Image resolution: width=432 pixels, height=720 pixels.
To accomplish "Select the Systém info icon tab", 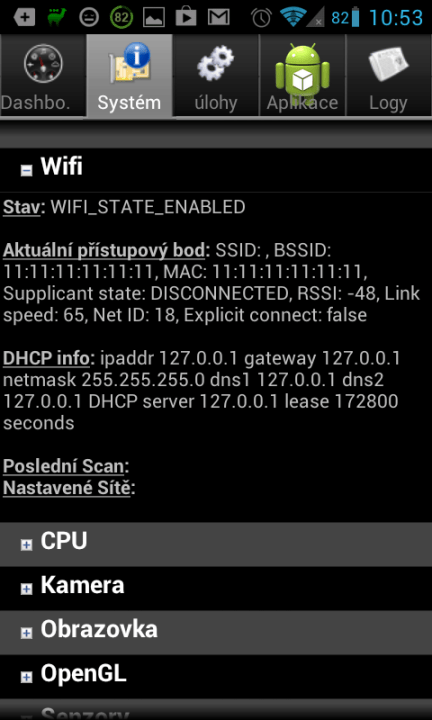I will coord(129,64).
